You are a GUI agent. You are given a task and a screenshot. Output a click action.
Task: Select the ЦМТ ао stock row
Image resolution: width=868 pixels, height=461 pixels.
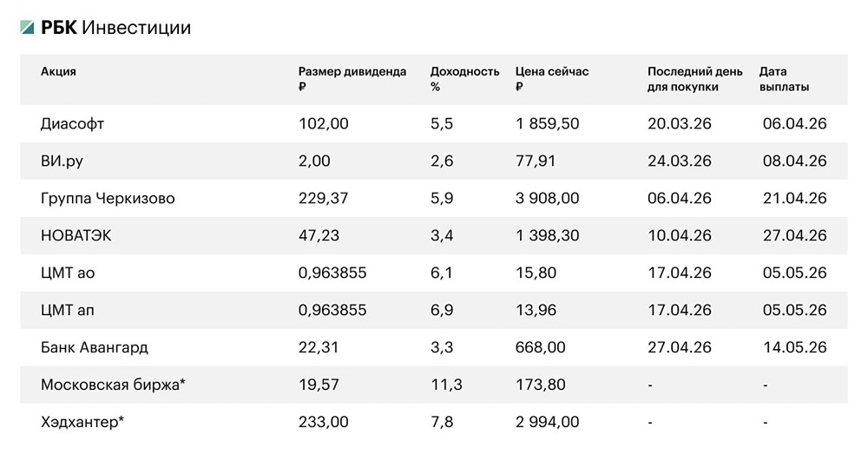68,273
